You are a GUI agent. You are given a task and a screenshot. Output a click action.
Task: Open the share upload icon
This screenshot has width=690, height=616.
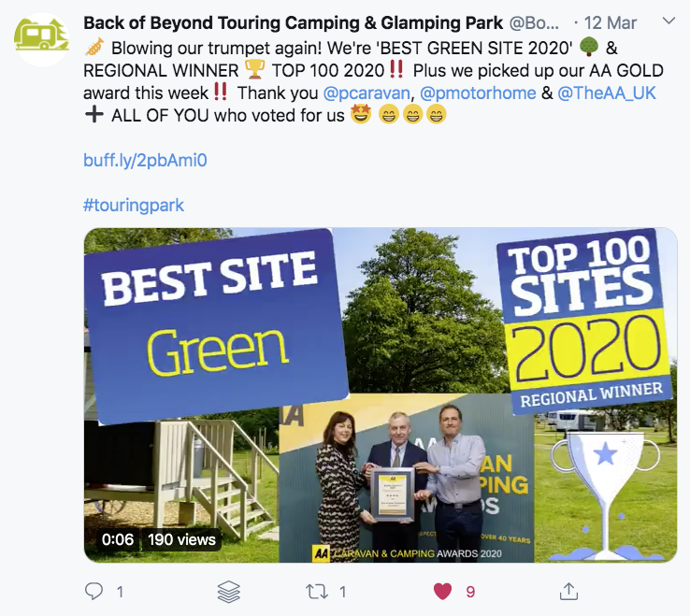point(568,592)
